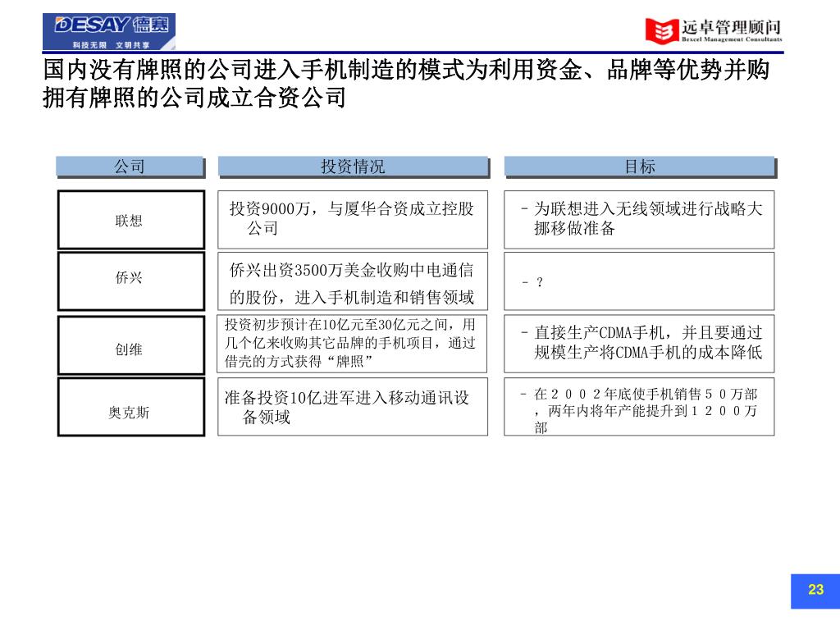Select the 创维 company box
Image resolution: width=840 pixels, height=630 pixels.
coord(131,345)
